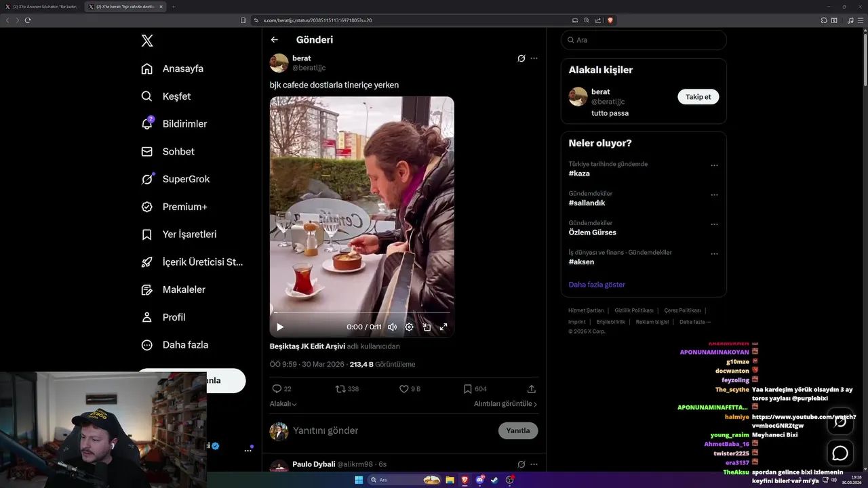Image resolution: width=868 pixels, height=488 pixels.
Task: Open the X logo home link
Action: [x=147, y=41]
